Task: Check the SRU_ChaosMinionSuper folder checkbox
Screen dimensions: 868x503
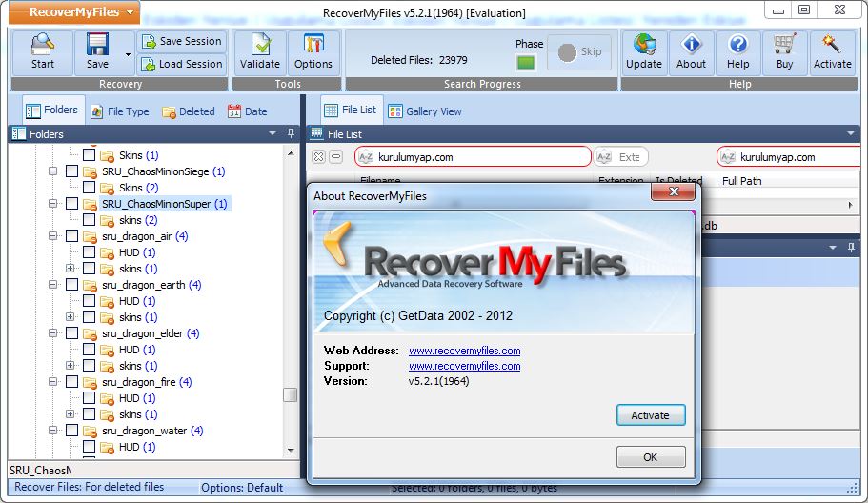Action: [72, 203]
